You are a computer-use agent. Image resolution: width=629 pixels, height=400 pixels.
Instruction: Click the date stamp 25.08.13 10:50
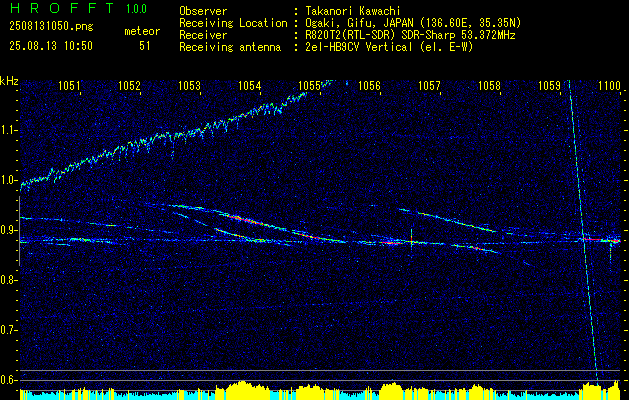51,46
